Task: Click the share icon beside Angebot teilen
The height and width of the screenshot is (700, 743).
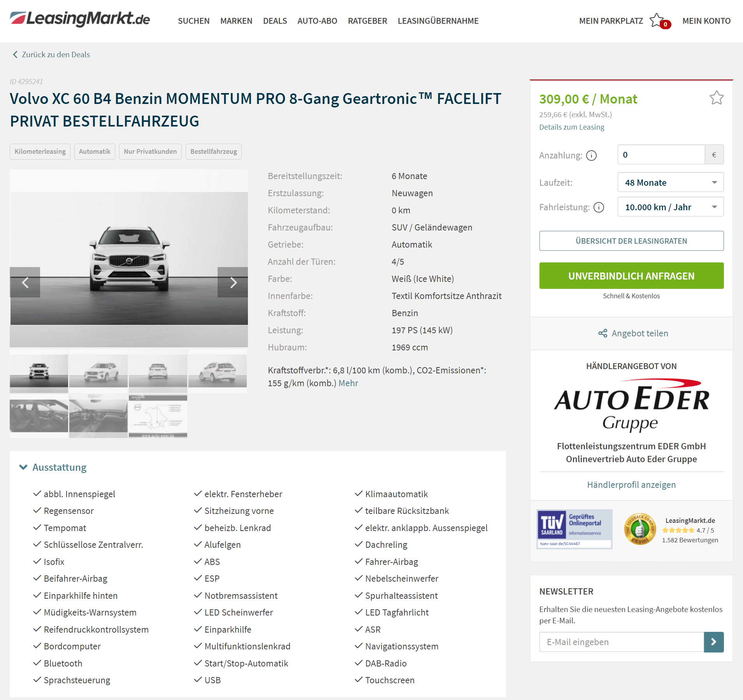Action: [603, 333]
